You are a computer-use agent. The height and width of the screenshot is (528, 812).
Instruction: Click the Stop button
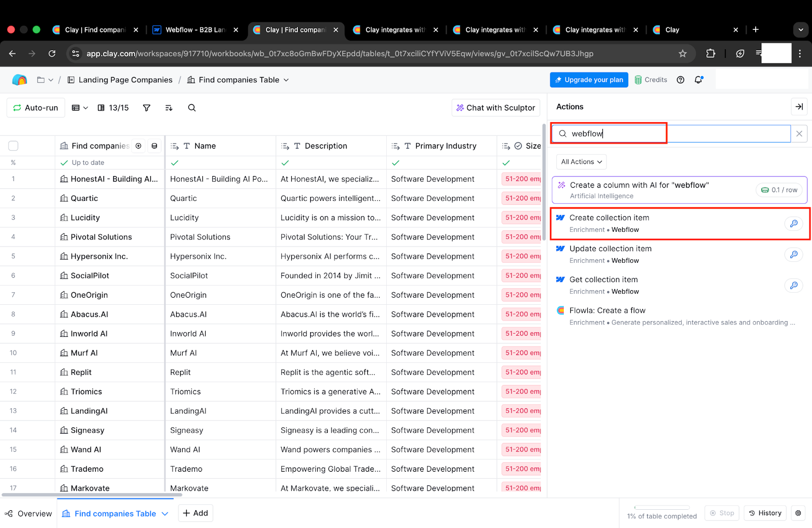(722, 513)
